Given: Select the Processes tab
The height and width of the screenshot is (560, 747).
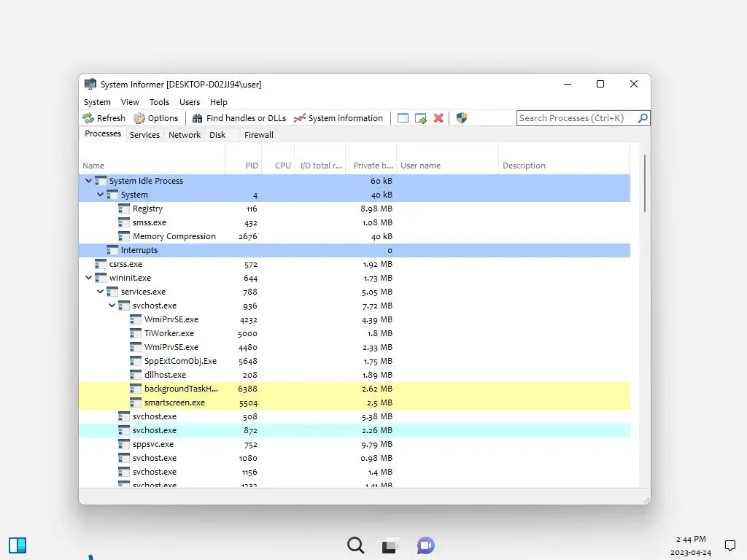Looking at the screenshot, I should coord(103,134).
